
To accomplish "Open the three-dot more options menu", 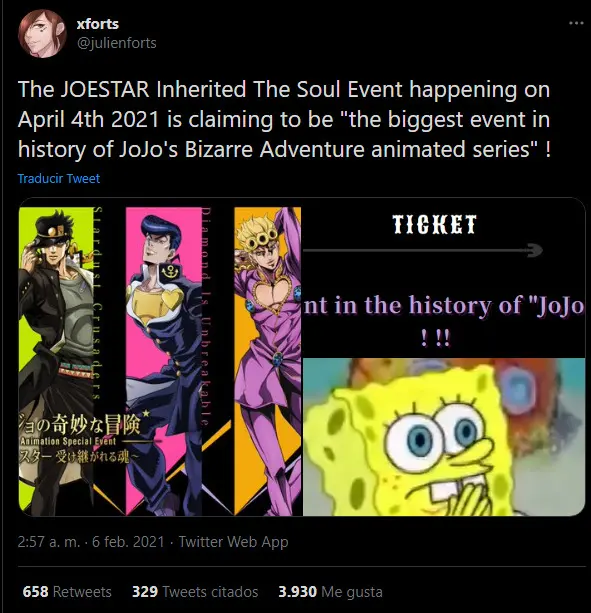I will click(576, 23).
